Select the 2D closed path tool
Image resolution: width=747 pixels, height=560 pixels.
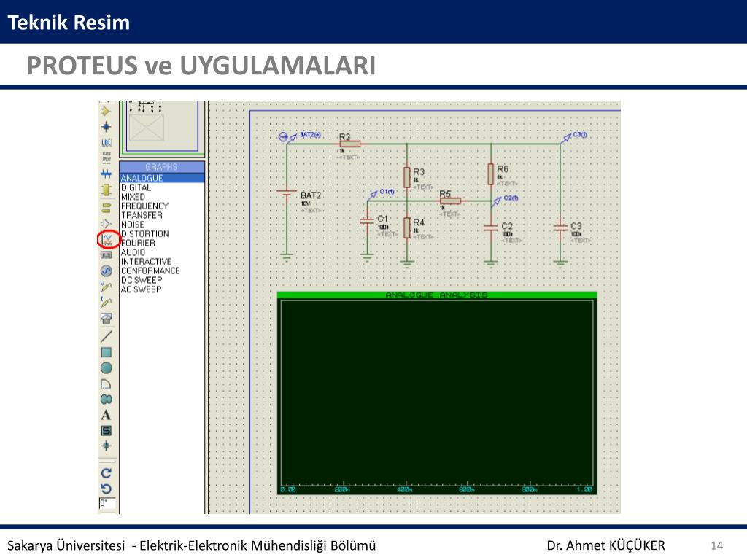(x=106, y=399)
